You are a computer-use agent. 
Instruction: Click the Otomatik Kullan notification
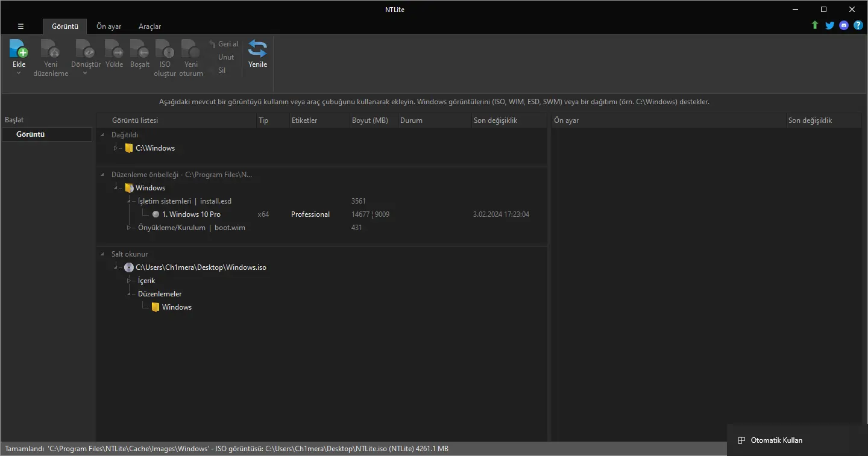(797, 440)
